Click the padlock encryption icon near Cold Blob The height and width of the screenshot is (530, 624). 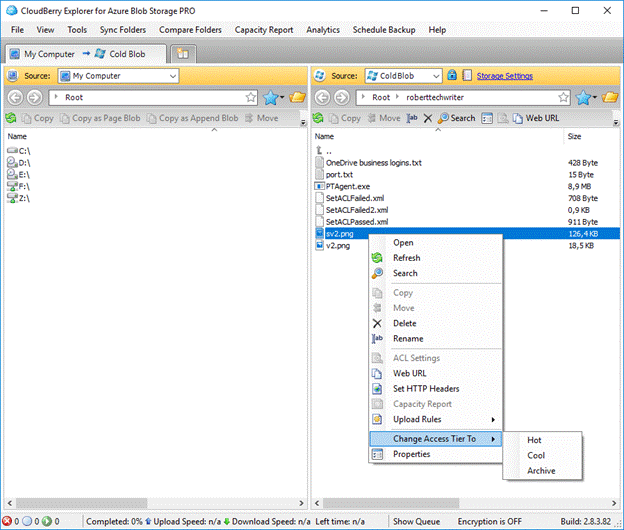(x=452, y=75)
